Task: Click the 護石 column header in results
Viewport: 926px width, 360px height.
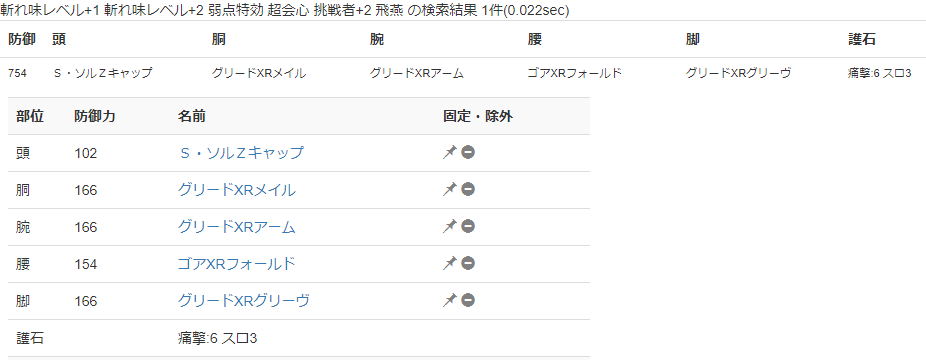Action: pos(862,40)
